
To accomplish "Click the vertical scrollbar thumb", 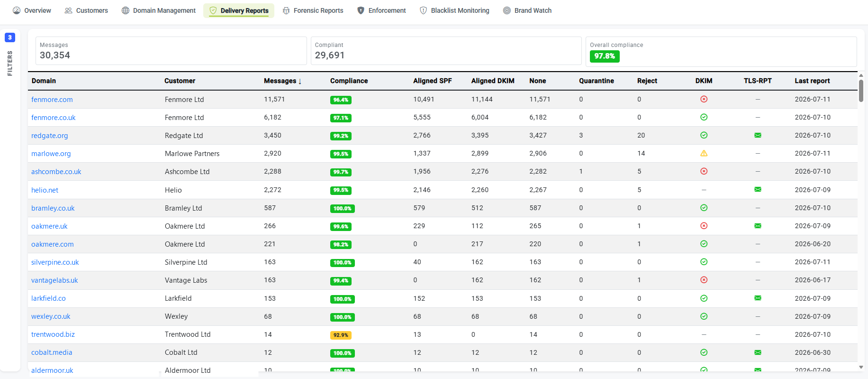I will pos(861,91).
